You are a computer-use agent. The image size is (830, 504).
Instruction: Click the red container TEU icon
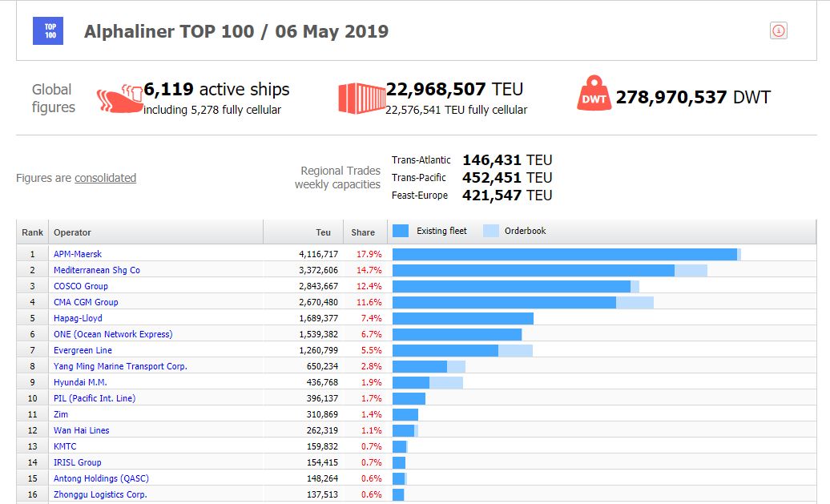[361, 98]
